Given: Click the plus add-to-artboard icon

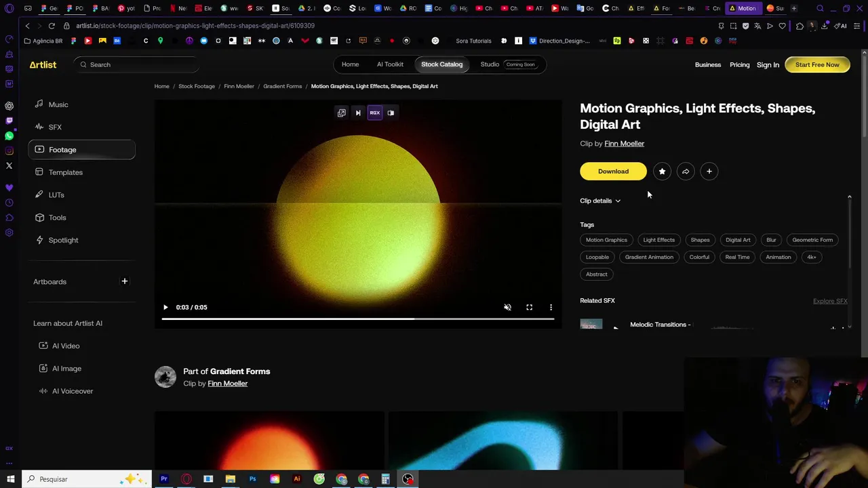Looking at the screenshot, I should [x=709, y=171].
